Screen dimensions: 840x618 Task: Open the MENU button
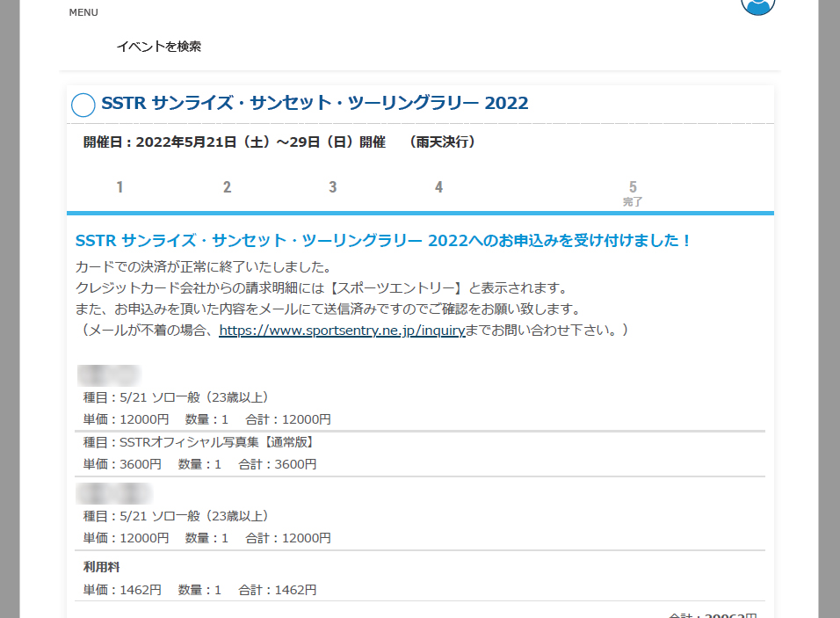click(x=83, y=12)
